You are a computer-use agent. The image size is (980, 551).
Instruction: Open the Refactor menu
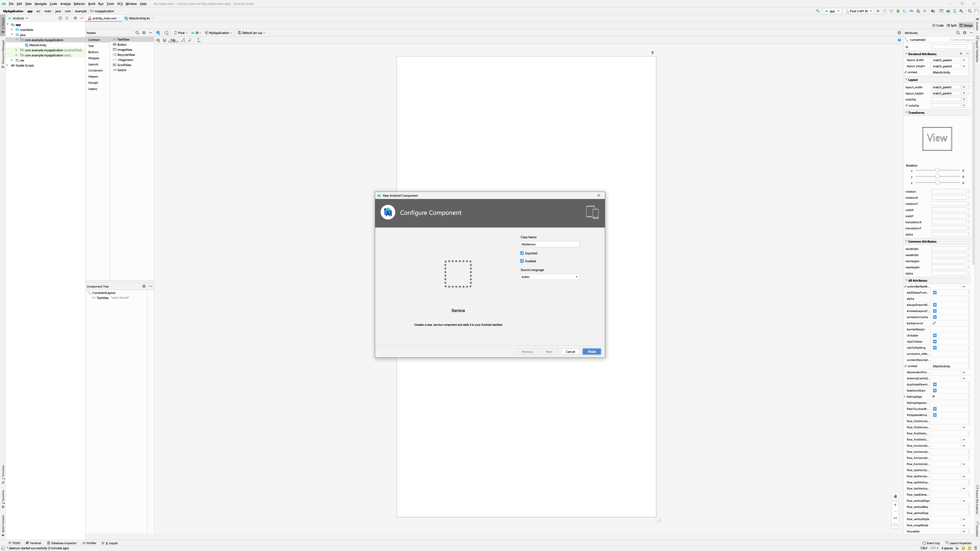click(x=79, y=4)
